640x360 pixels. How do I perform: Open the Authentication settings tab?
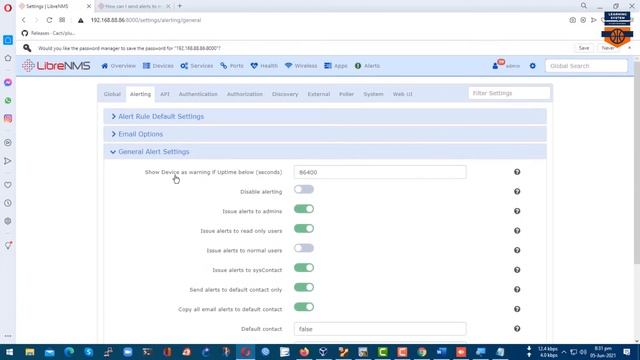point(198,94)
